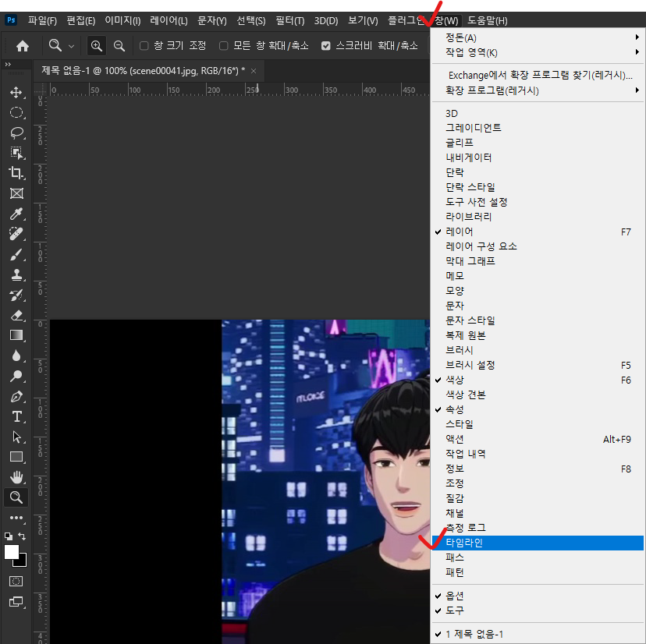The width and height of the screenshot is (646, 644).
Task: Enable the 모든 창 확대/축소 checkbox
Action: point(224,46)
